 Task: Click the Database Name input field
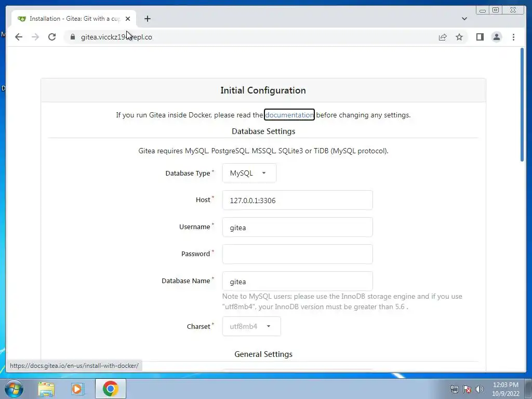click(x=297, y=281)
